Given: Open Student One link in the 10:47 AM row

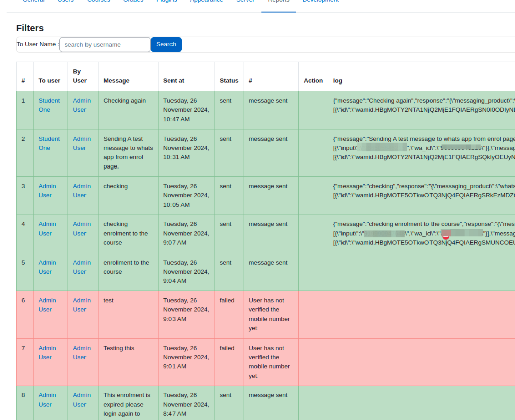Looking at the screenshot, I should tap(49, 105).
